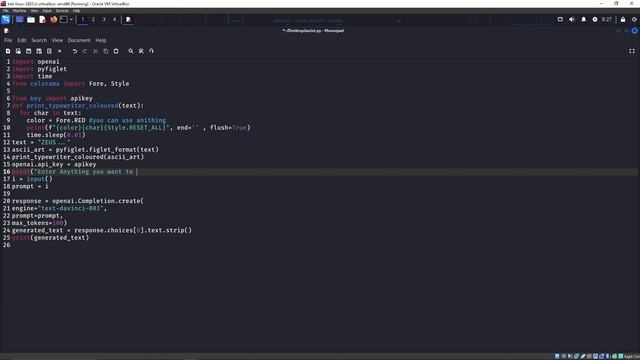Click the Save As toolbar icon
Image resolution: width=640 pixels, height=360 pixels.
point(39,51)
